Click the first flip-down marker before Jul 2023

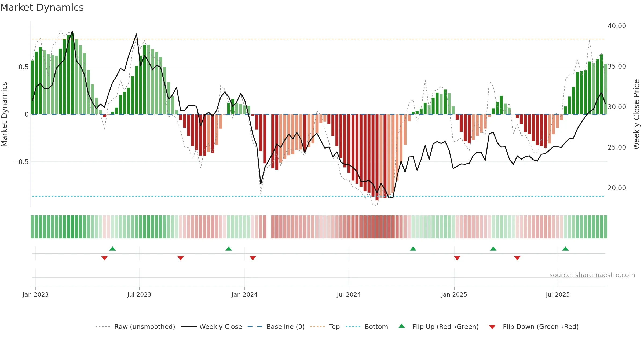pos(104,258)
